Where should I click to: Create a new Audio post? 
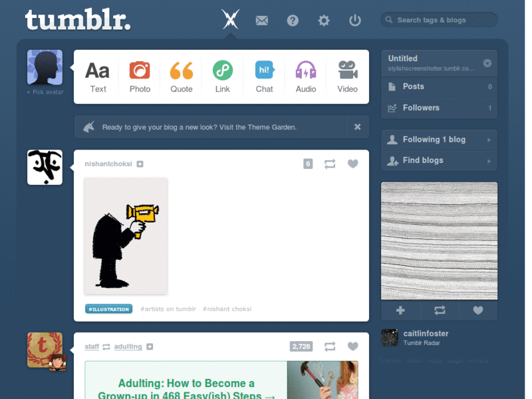pos(306,76)
